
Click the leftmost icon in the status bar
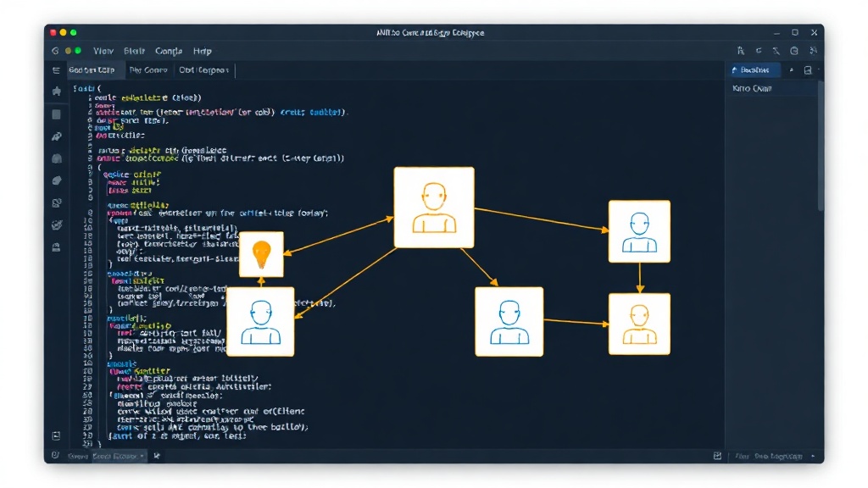(55, 456)
